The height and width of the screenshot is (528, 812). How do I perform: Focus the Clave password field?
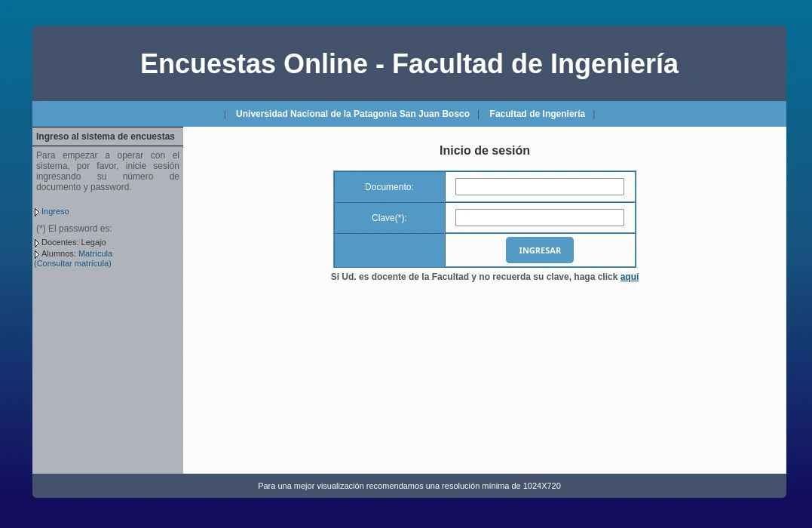point(539,217)
